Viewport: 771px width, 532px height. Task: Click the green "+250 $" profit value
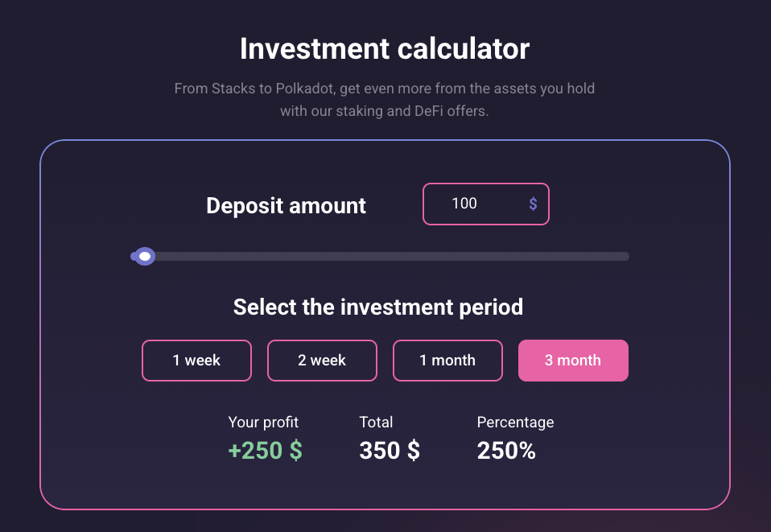pos(265,451)
